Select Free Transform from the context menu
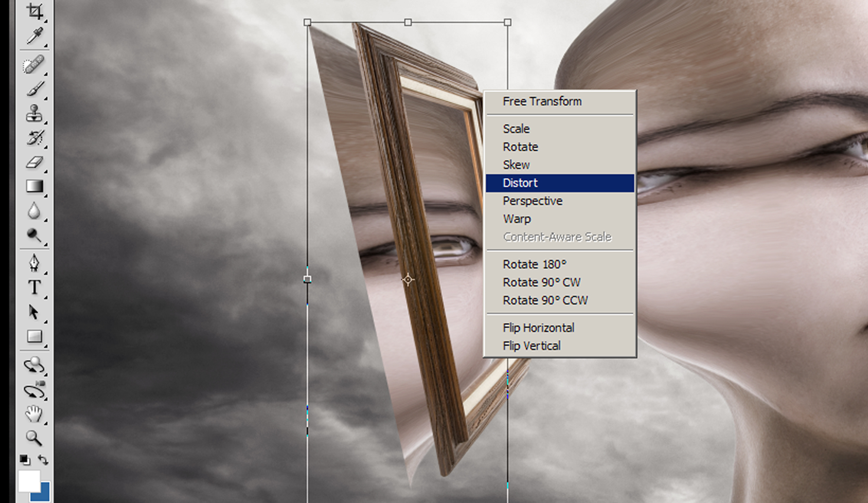868x503 pixels. click(x=542, y=101)
